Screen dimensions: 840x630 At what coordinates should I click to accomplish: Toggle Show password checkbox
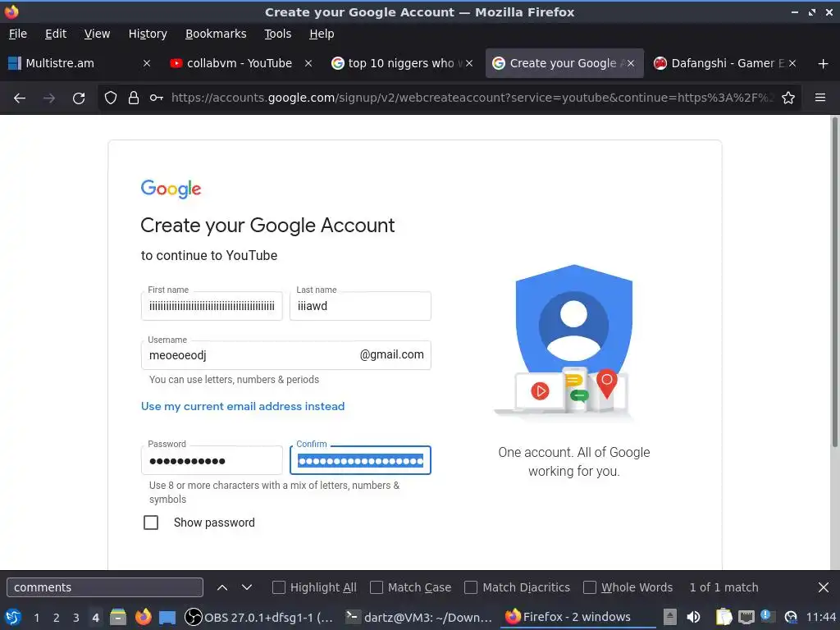pyautogui.click(x=151, y=523)
